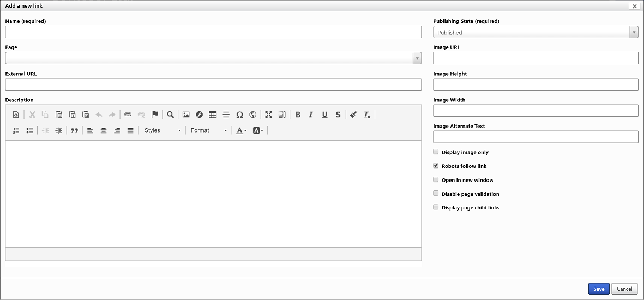This screenshot has width=644, height=300.
Task: Click Copy Formatting paintbrush icon
Action: tap(353, 115)
